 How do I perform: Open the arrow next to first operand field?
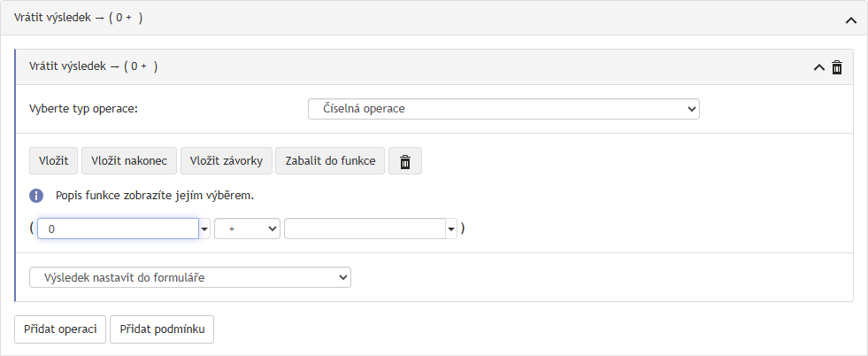(204, 228)
